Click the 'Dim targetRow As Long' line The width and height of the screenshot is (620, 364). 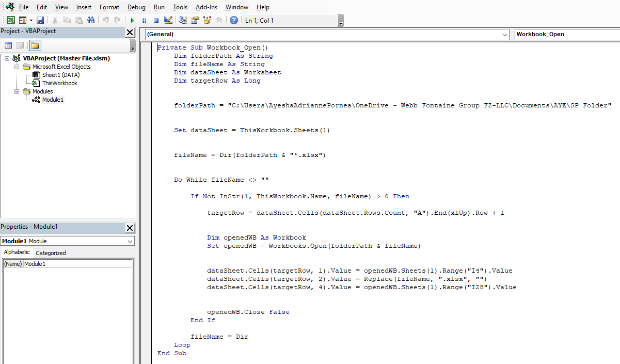coord(217,81)
